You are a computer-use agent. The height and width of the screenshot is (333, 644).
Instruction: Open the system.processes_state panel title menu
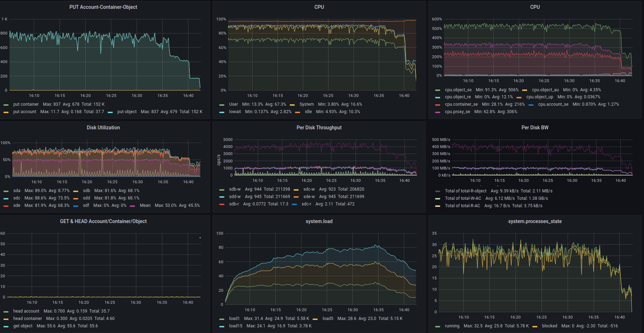pyautogui.click(x=534, y=221)
